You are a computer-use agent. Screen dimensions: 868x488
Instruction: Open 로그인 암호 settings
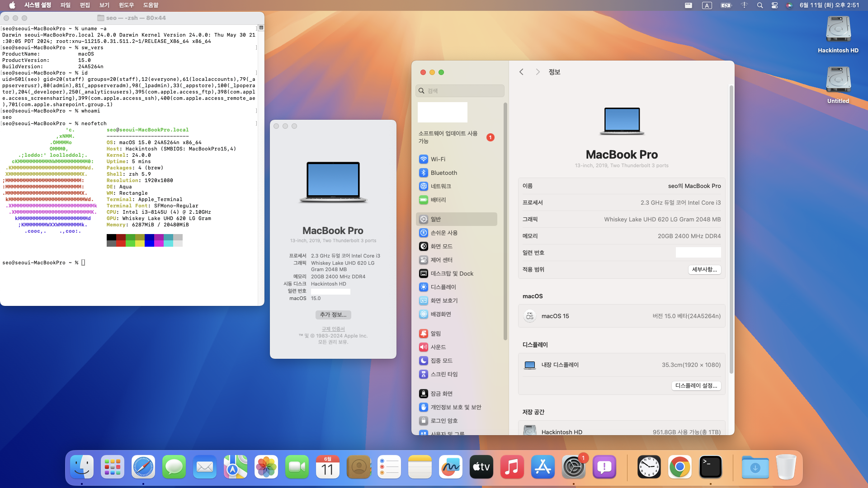pos(457,421)
